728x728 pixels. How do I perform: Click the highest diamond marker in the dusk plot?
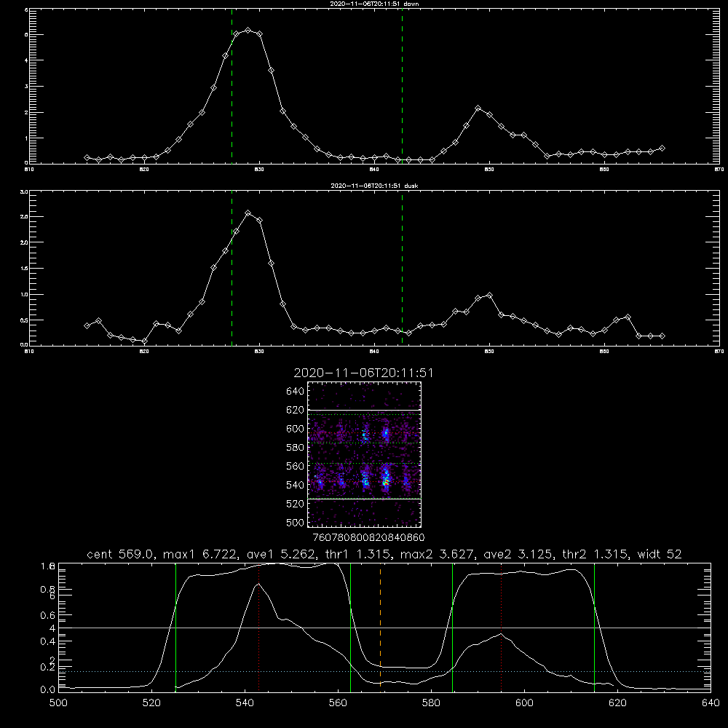click(248, 213)
